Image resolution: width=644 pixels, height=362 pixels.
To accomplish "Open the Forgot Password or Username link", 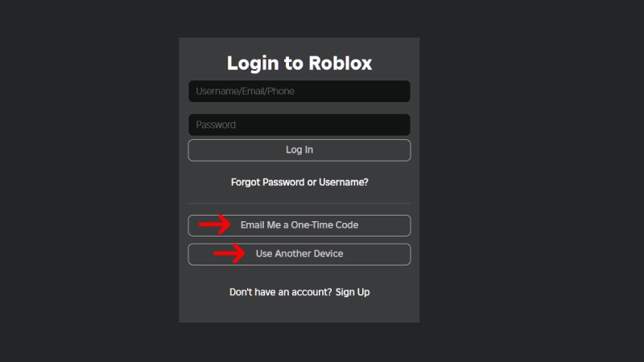I will click(x=299, y=183).
